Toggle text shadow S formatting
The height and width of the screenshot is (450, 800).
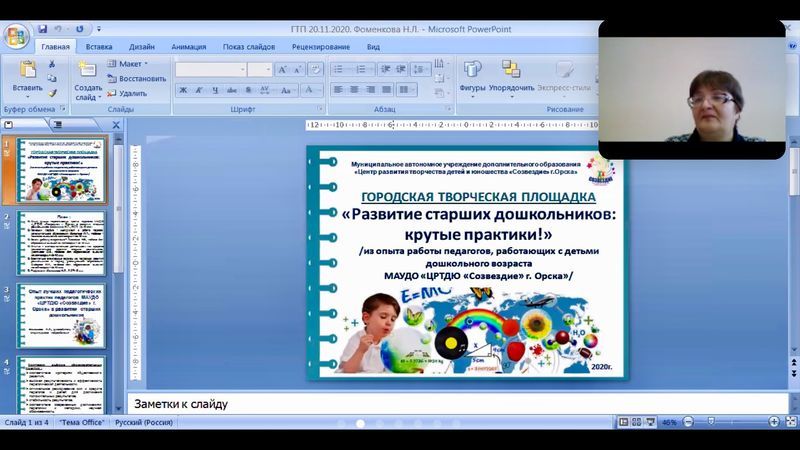click(x=248, y=90)
